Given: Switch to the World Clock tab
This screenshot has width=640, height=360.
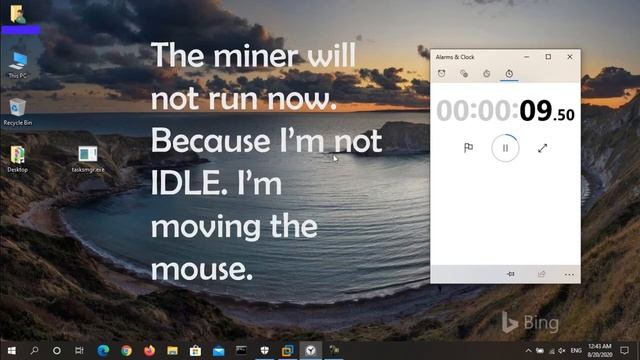Looking at the screenshot, I should tap(464, 73).
